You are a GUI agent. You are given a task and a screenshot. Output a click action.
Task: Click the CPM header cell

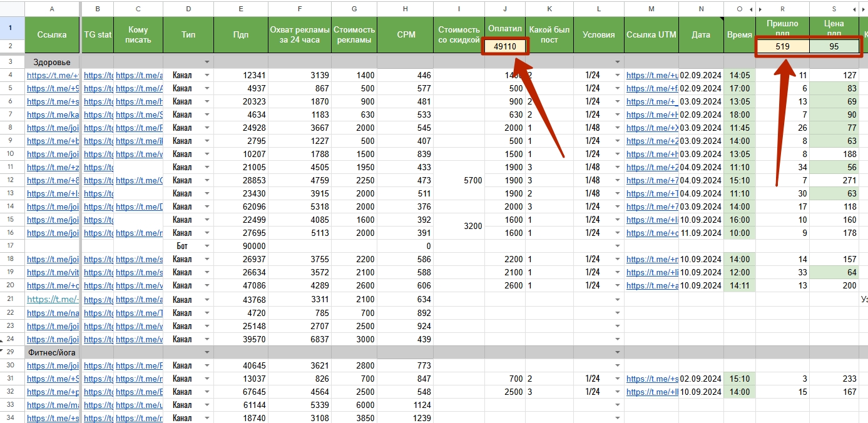click(406, 35)
